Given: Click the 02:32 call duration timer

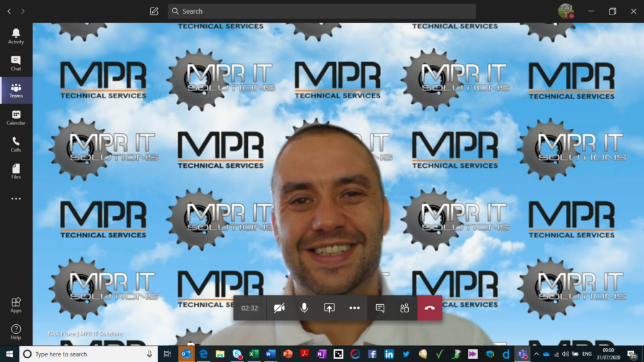Looking at the screenshot, I should pos(250,308).
